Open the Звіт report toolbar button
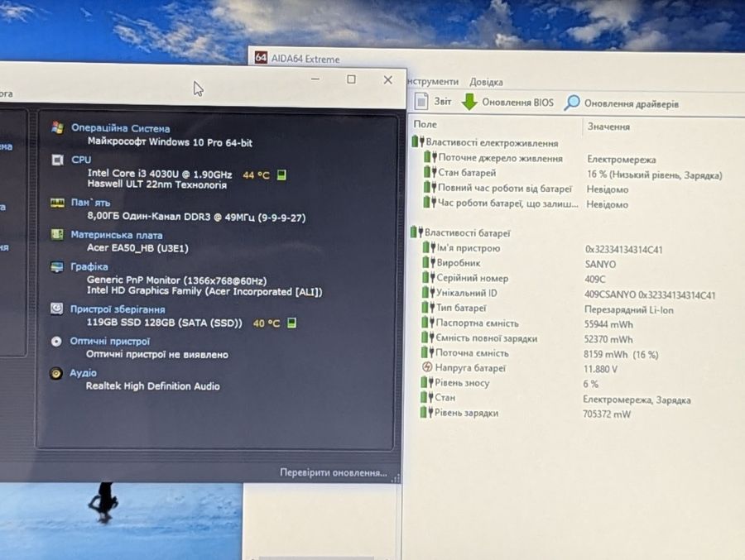Screen dimensions: 745x560 pos(433,101)
